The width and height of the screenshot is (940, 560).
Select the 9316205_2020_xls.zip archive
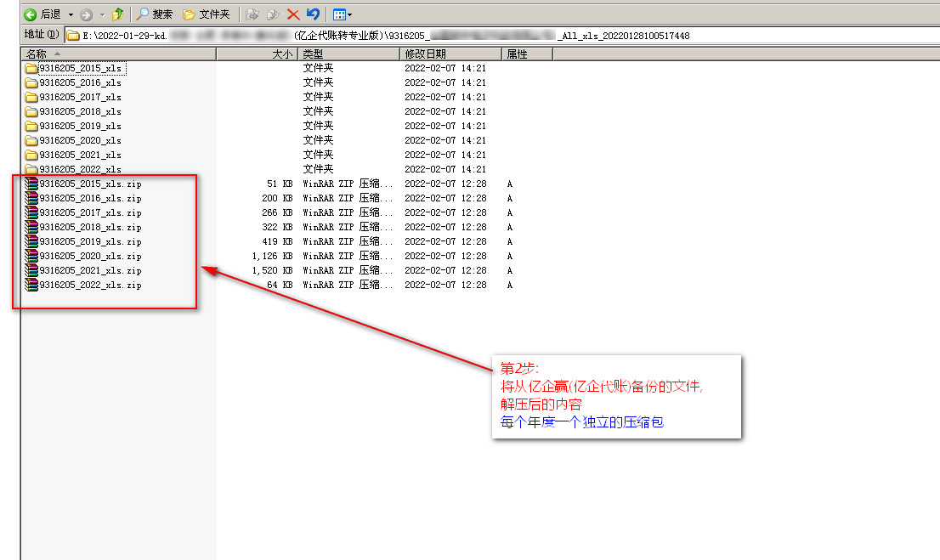[x=90, y=256]
